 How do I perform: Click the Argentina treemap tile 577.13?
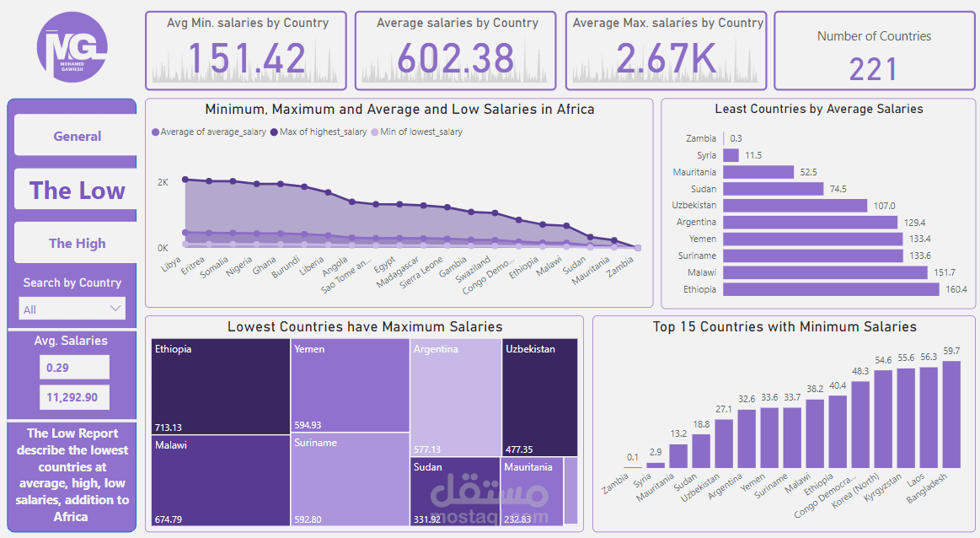[x=456, y=398]
